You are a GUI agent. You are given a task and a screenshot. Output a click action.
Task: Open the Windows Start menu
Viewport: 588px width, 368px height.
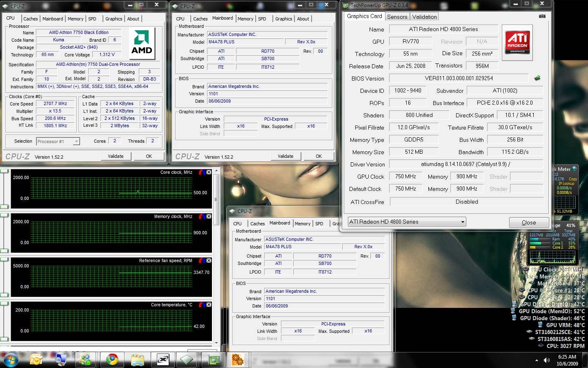[x=11, y=360]
